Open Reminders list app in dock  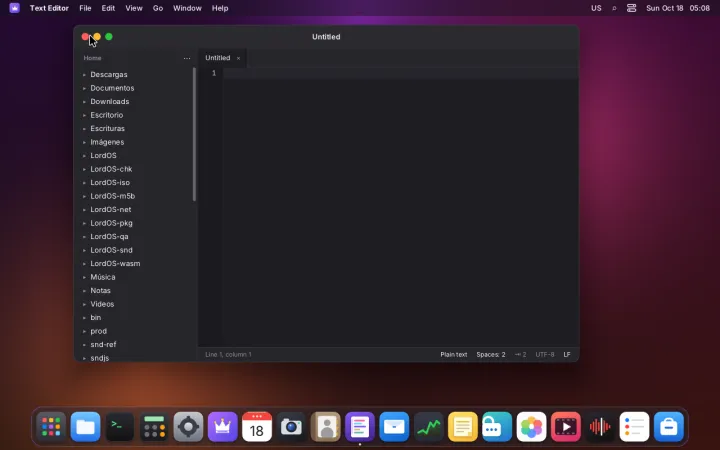coord(634,427)
